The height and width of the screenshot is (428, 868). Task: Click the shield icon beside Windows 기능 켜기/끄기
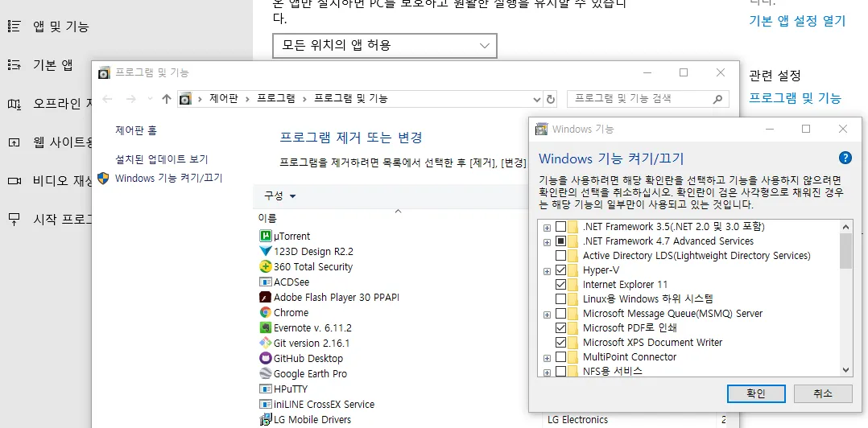click(x=103, y=178)
